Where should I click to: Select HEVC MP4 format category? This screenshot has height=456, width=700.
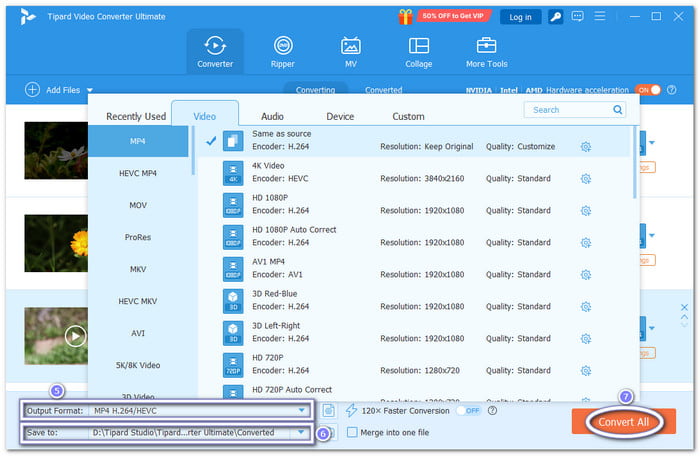(x=138, y=173)
